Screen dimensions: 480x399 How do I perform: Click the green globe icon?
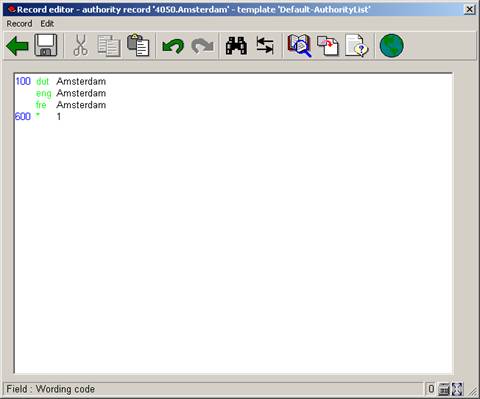click(392, 46)
